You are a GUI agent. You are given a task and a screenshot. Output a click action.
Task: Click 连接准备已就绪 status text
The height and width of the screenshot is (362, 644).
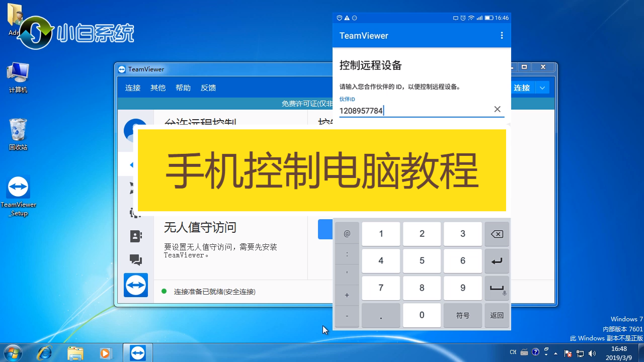point(215,292)
